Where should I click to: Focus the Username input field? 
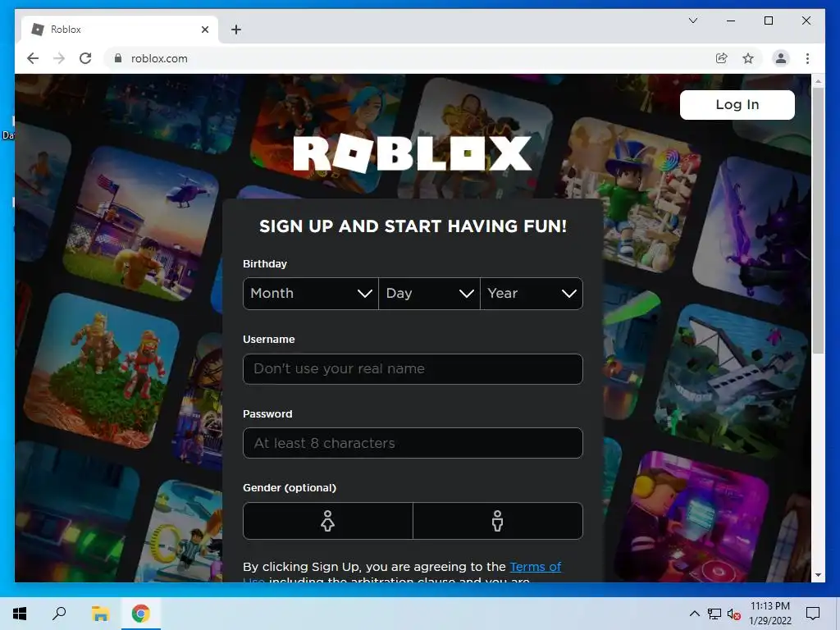coord(413,369)
